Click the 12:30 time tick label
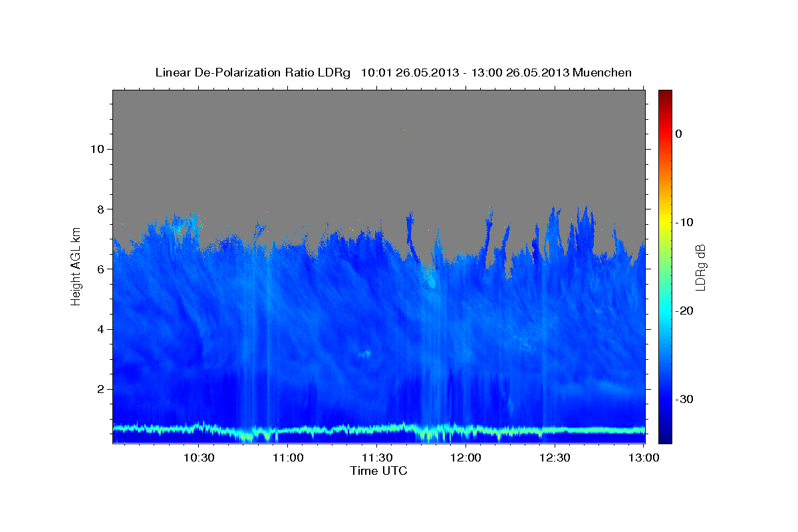The width and height of the screenshot is (798, 532). pos(554,458)
